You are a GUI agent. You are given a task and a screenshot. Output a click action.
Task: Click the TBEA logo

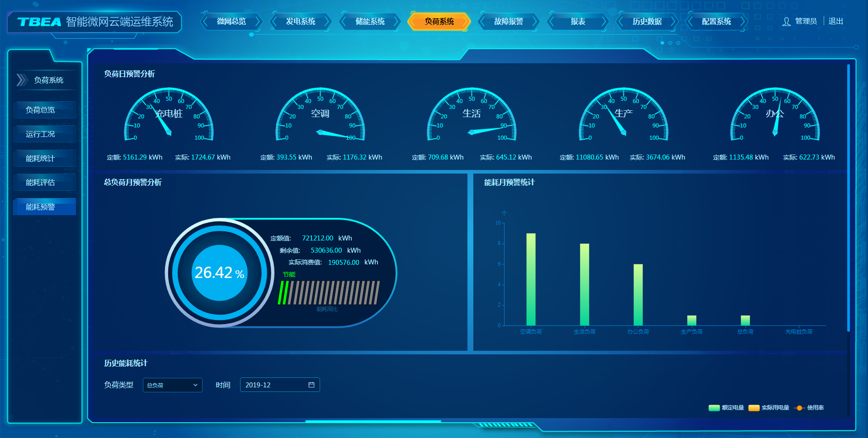(x=39, y=22)
